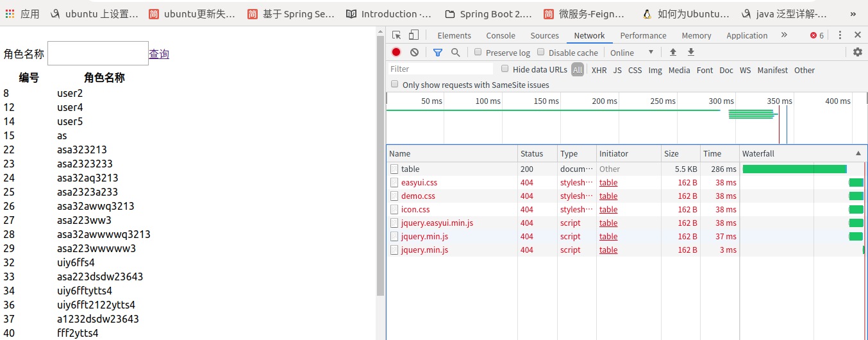This screenshot has width=868, height=340.
Task: Filter requests by Other type
Action: pyautogui.click(x=805, y=70)
